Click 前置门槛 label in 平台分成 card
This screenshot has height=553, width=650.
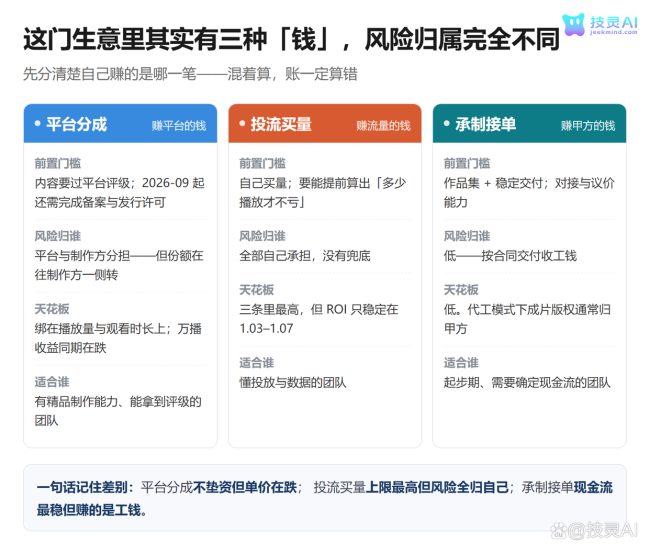coord(58,163)
